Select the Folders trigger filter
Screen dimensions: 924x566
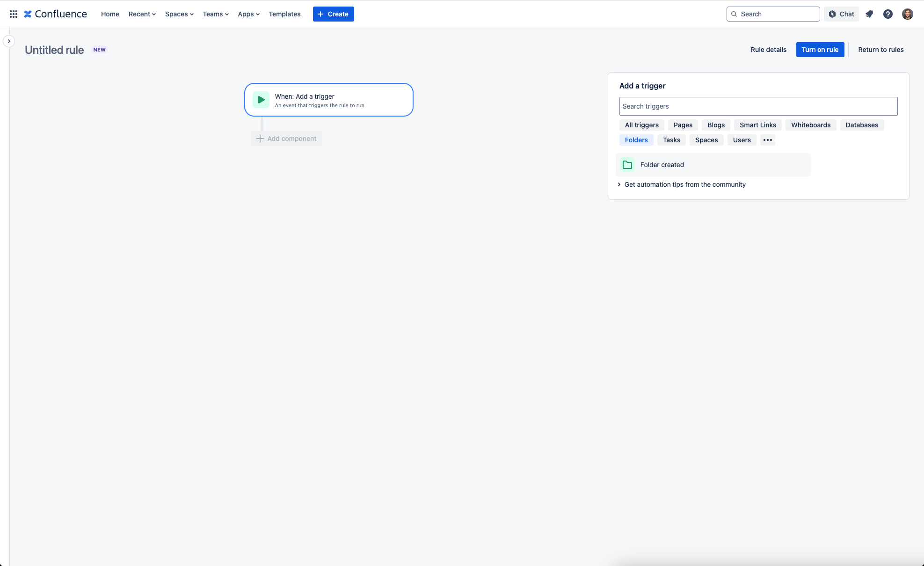click(636, 140)
